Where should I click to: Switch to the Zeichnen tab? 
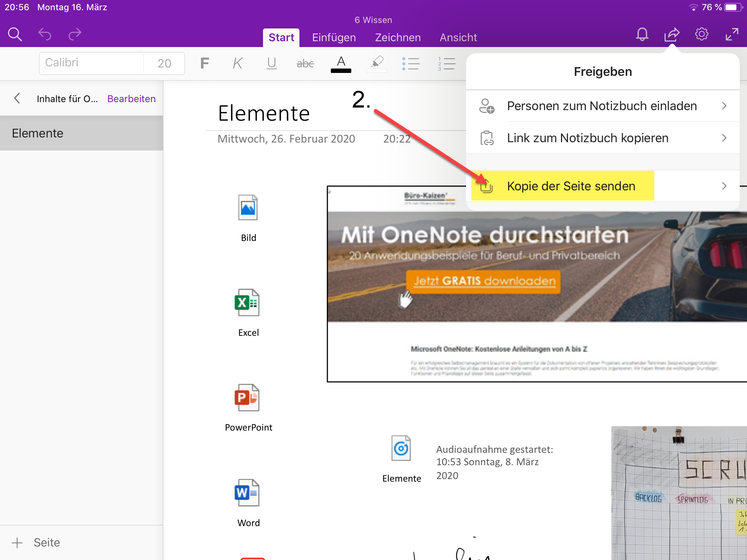pos(398,38)
